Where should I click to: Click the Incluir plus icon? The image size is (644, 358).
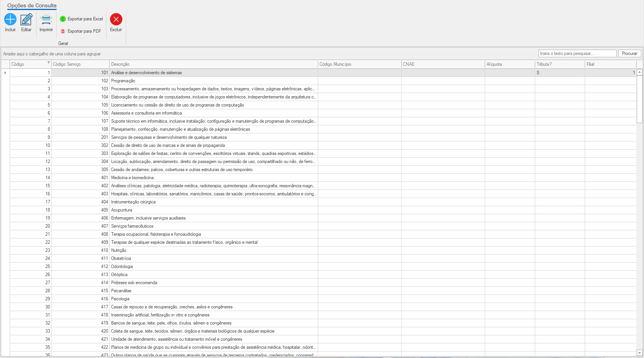click(x=10, y=19)
